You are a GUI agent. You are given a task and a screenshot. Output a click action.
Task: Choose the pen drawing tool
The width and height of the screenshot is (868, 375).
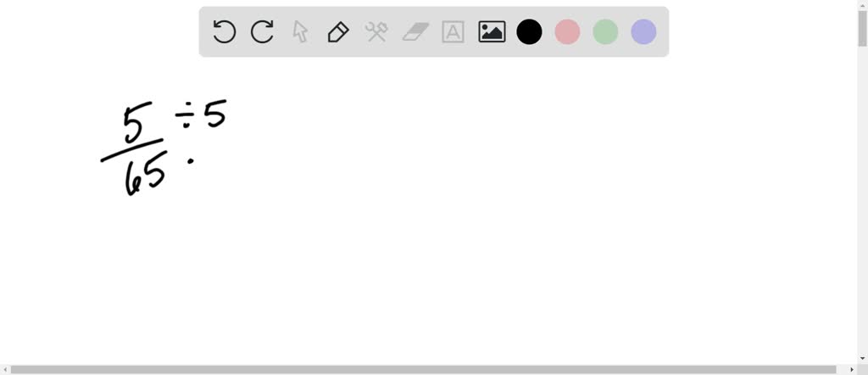coord(337,31)
